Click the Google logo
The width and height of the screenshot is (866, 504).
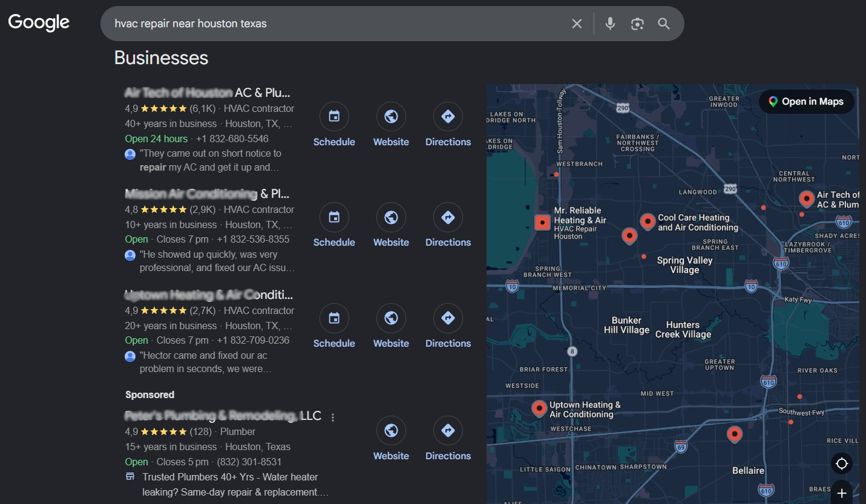click(x=39, y=23)
